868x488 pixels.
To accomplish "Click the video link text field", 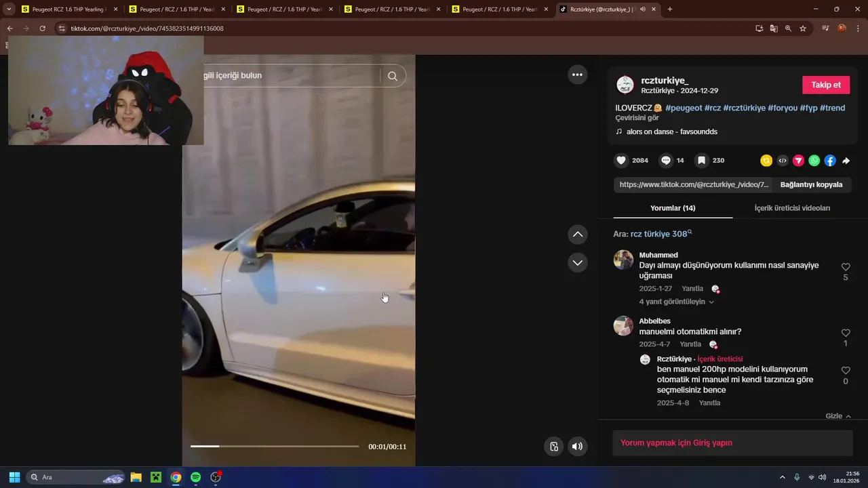I will point(694,184).
